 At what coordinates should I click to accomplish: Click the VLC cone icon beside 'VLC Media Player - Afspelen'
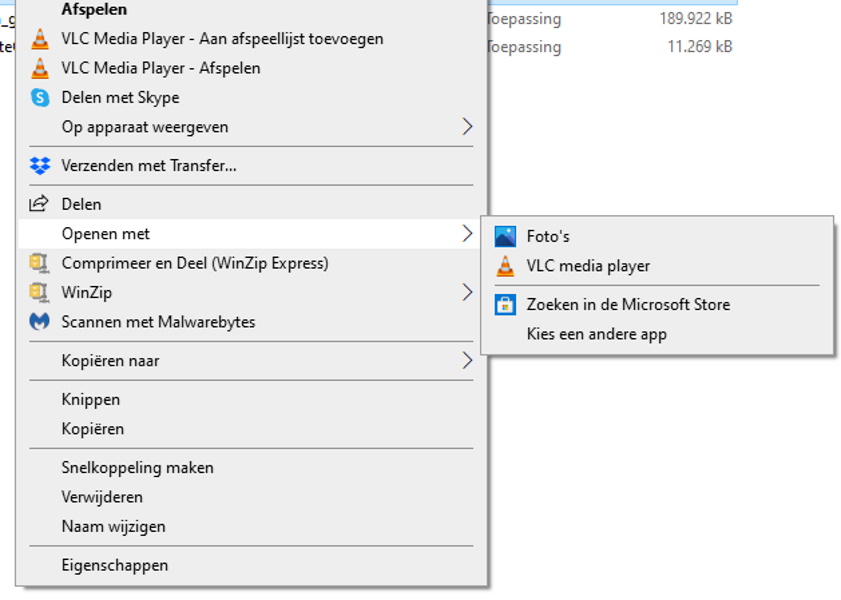pos(40,69)
